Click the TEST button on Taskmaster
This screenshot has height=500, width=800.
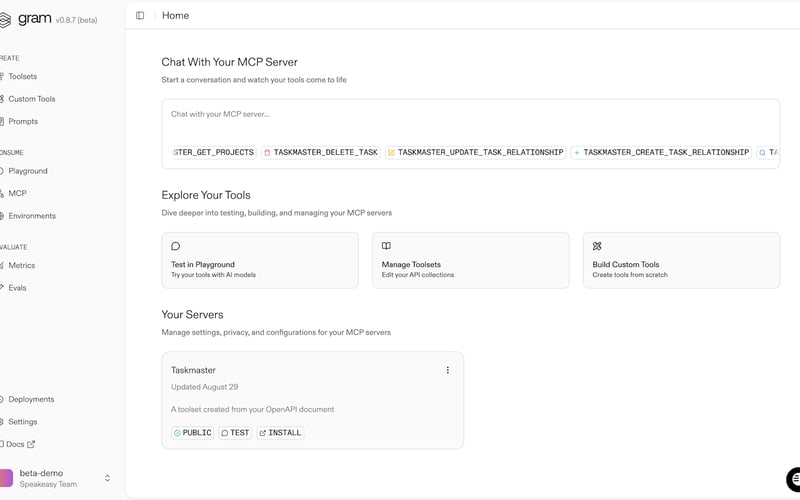pos(236,433)
